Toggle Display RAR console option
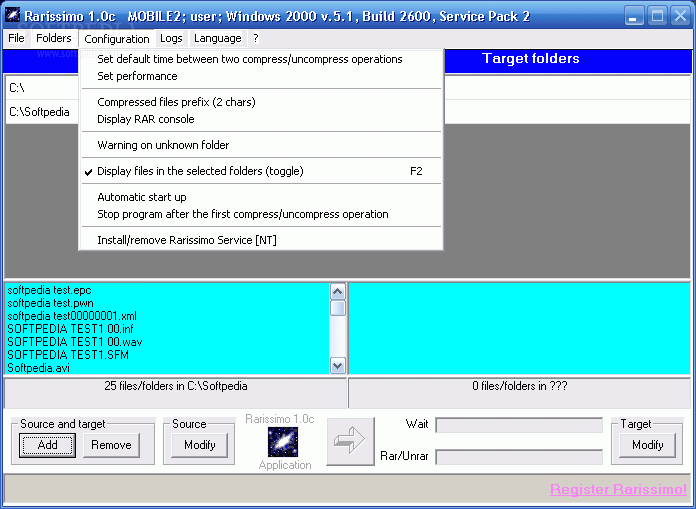The width and height of the screenshot is (696, 509). 261,119
